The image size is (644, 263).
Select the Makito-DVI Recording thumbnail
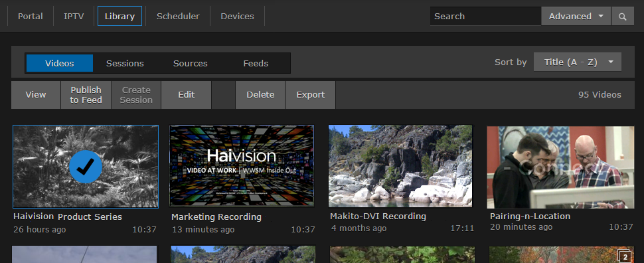400,166
